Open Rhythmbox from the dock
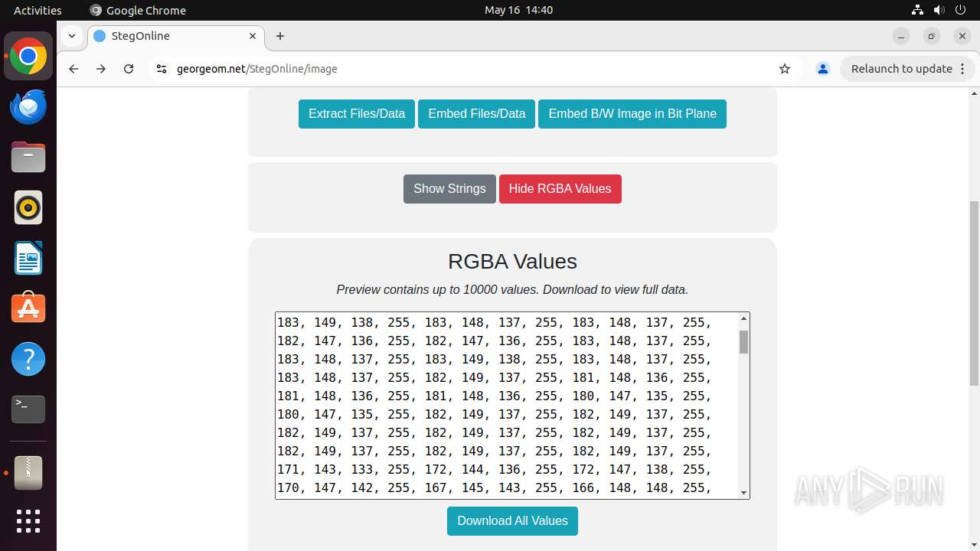Viewport: 980px width, 551px height. pyautogui.click(x=28, y=207)
